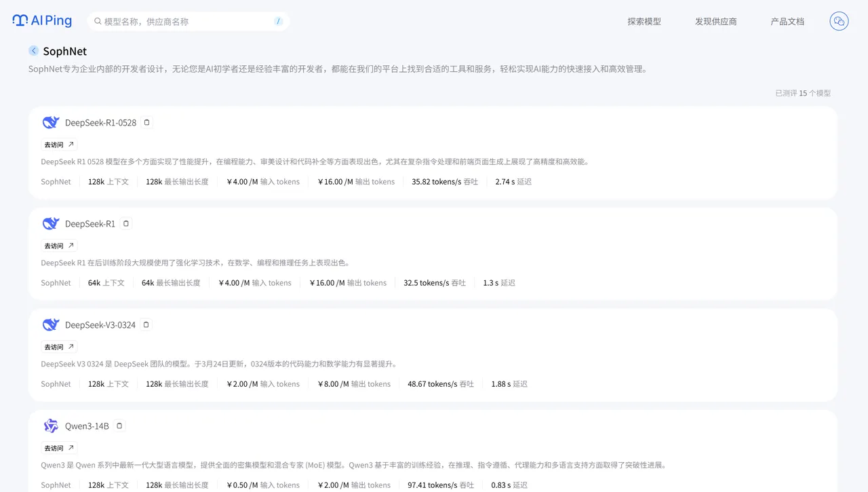Click the search magnifier icon

coord(98,22)
